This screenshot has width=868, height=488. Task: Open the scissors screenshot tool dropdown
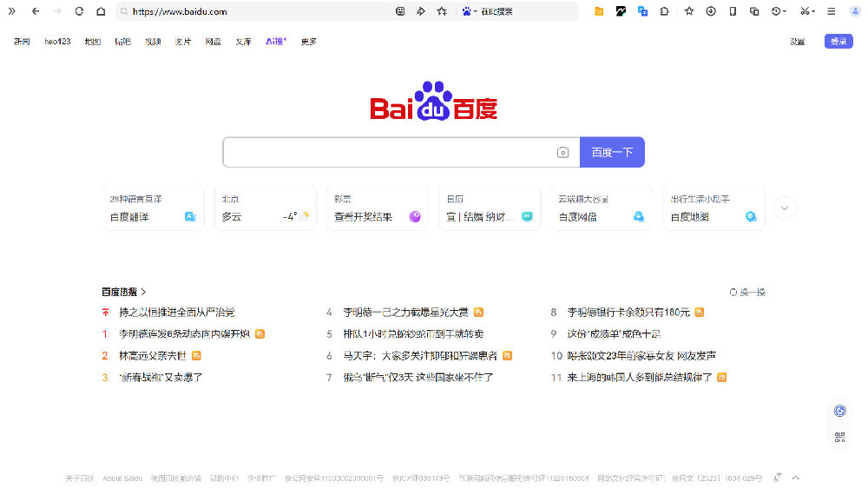pos(807,11)
